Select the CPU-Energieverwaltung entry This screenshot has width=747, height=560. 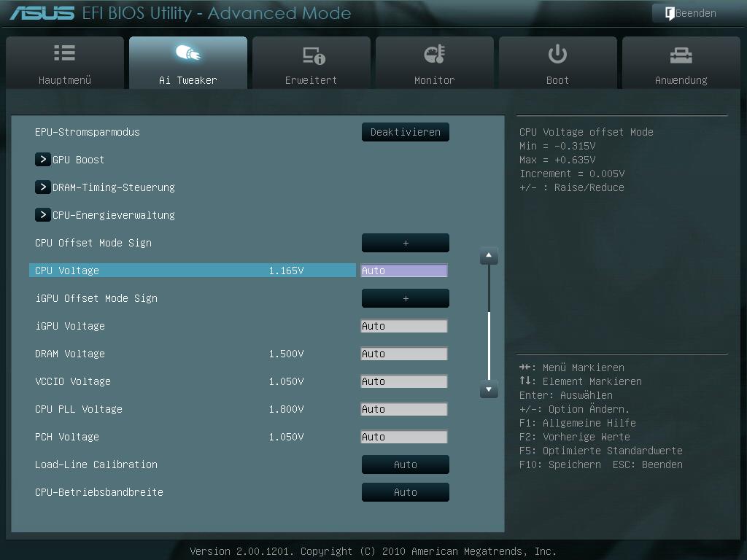click(x=113, y=215)
